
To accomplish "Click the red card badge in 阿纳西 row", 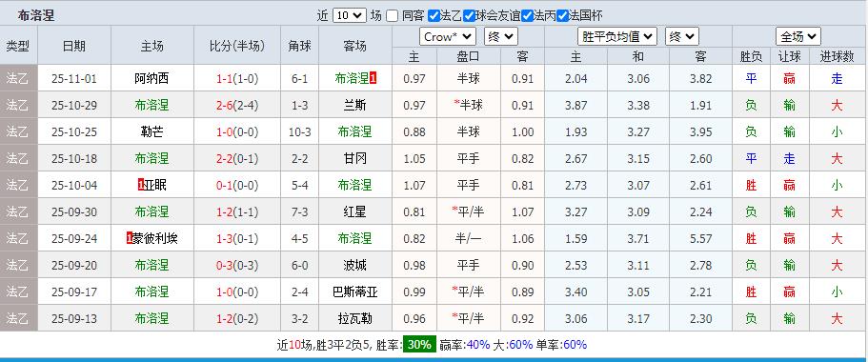I will [x=373, y=79].
